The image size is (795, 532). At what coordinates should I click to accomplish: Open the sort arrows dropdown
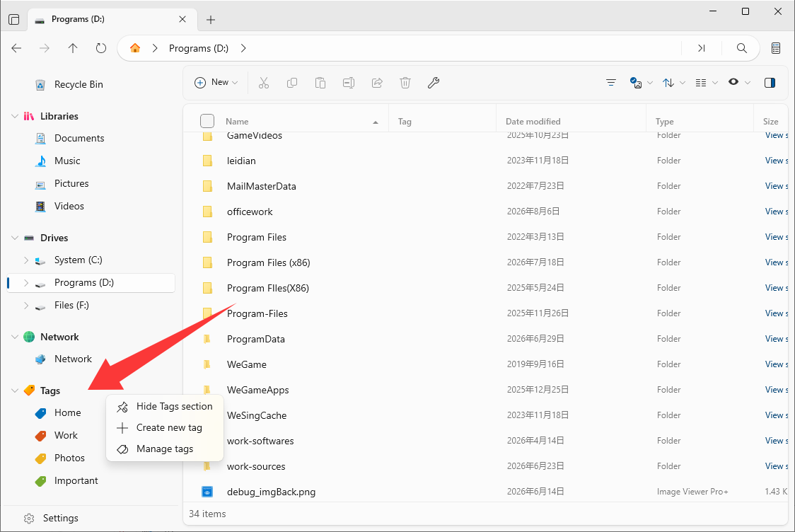(x=674, y=83)
